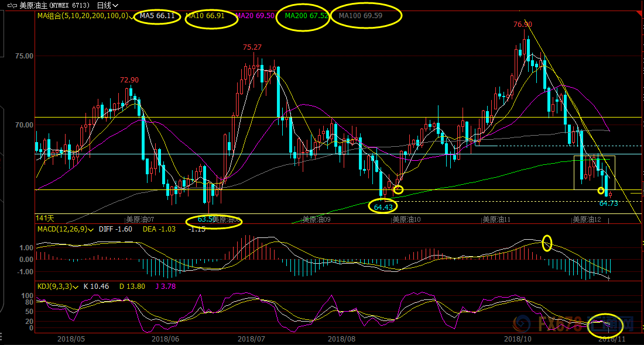The height and width of the screenshot is (345, 644).
Task: Select the 美原油12 contract rollover marker
Action: pos(586,220)
